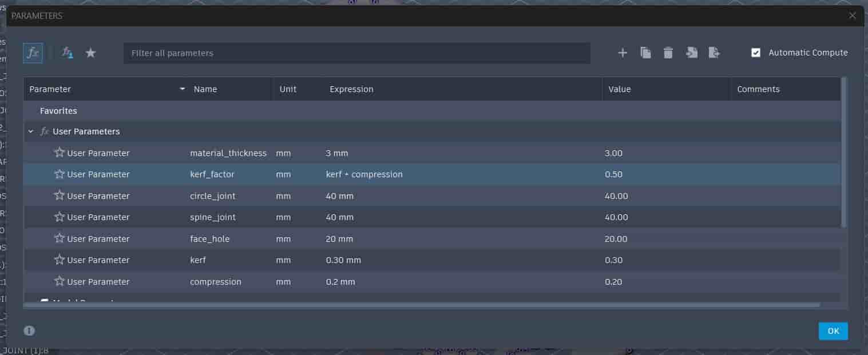Screen dimensions: 868x355
Task: Show favorites with the star filter icon
Action: pos(90,53)
